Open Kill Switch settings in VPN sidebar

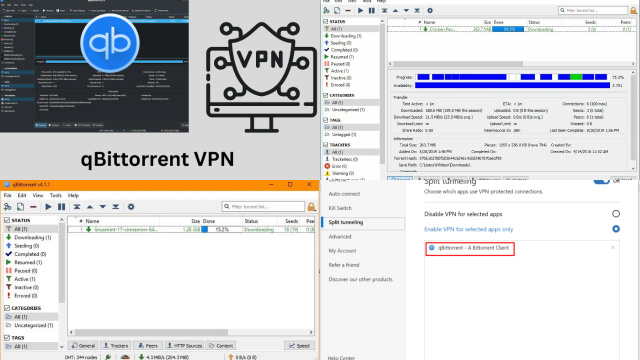point(340,208)
